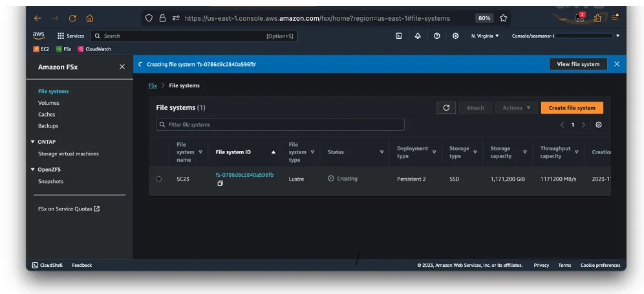Open the notifications bell icon
Screen dimensions: 644x294
pyautogui.click(x=418, y=36)
